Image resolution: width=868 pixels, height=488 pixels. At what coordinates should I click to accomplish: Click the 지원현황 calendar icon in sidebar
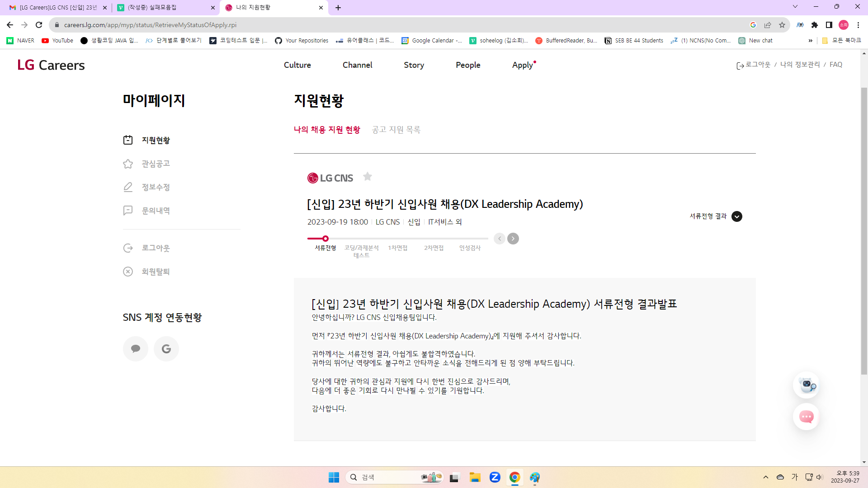click(x=128, y=140)
